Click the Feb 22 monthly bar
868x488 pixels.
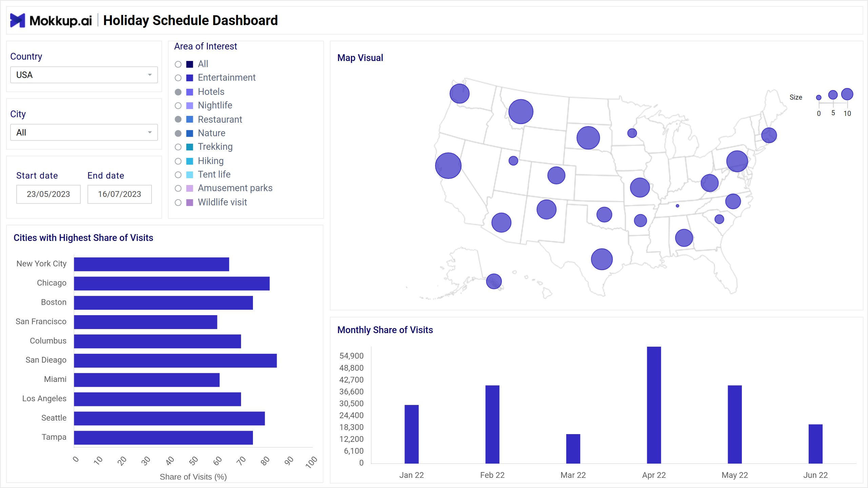point(492,424)
